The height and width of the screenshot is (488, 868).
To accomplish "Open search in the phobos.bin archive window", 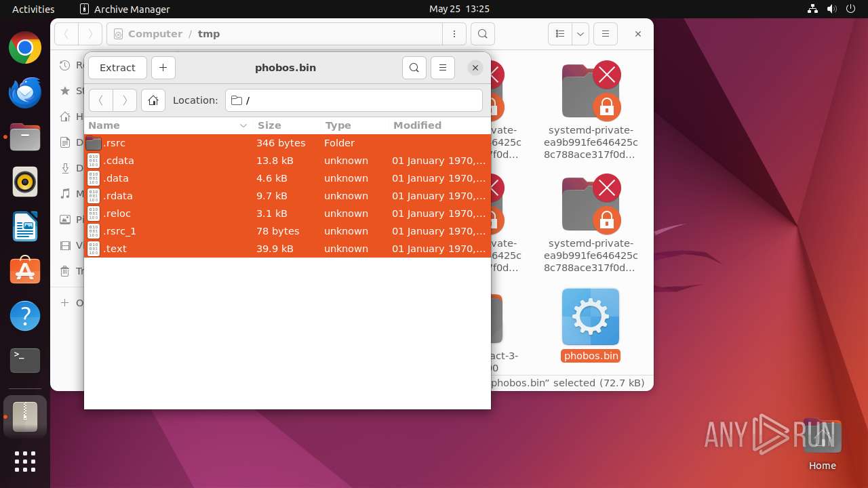I will click(x=414, y=68).
